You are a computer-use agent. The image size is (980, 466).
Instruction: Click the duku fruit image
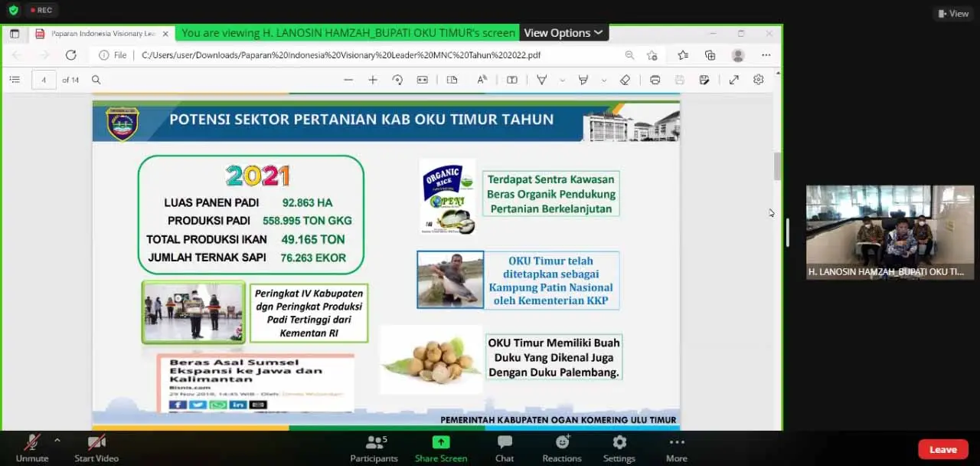(x=431, y=359)
